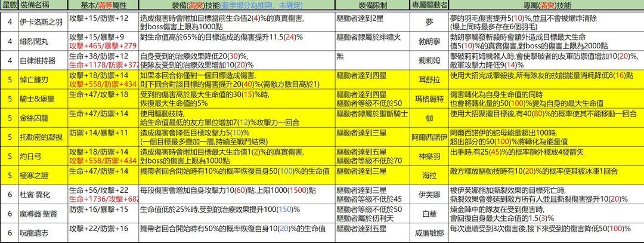Click the star number in 伊卡洛斯之羽 row

click(x=9, y=21)
